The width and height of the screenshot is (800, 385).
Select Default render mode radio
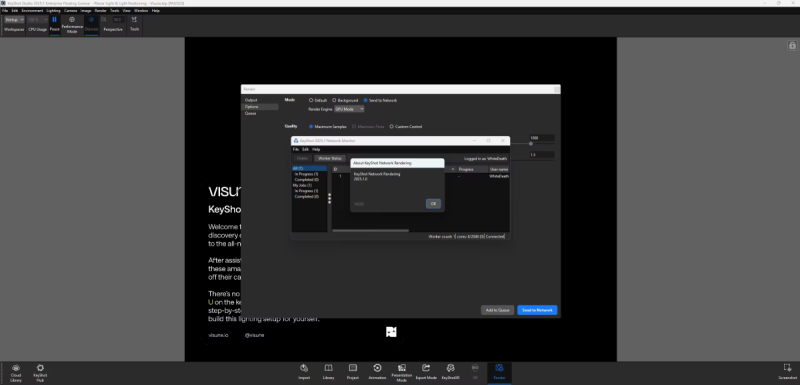pos(311,100)
